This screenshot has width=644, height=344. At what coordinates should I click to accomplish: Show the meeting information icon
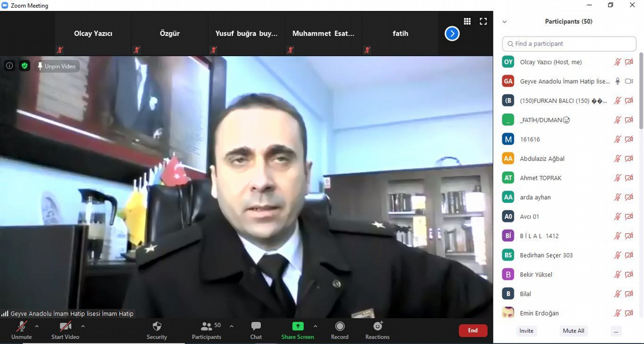pos(10,66)
